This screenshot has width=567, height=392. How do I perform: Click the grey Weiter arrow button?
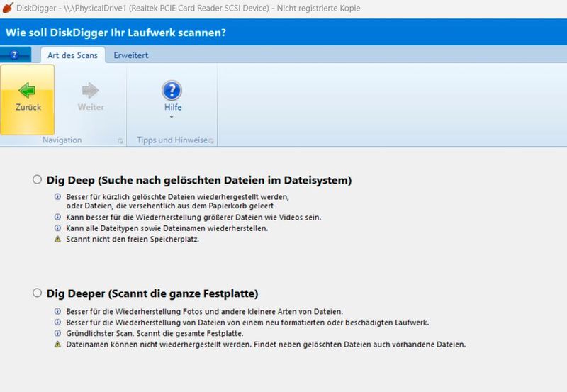pos(91,100)
